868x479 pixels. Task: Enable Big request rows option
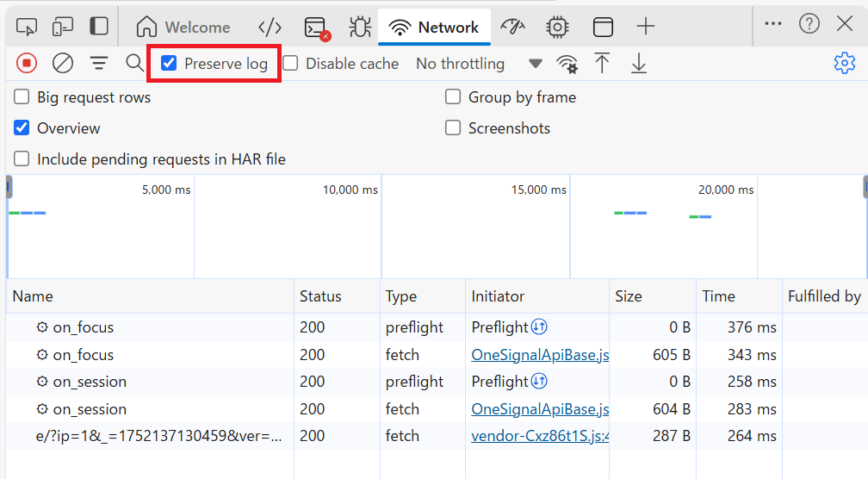[22, 97]
